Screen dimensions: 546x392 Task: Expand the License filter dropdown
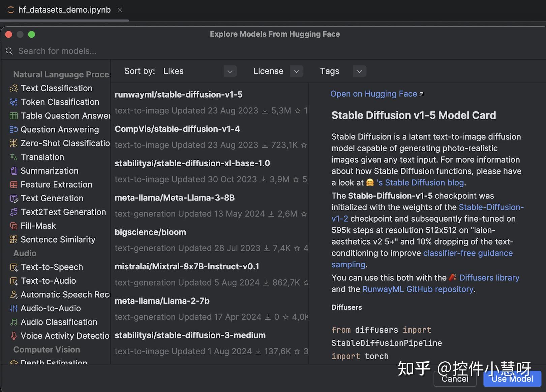point(296,71)
